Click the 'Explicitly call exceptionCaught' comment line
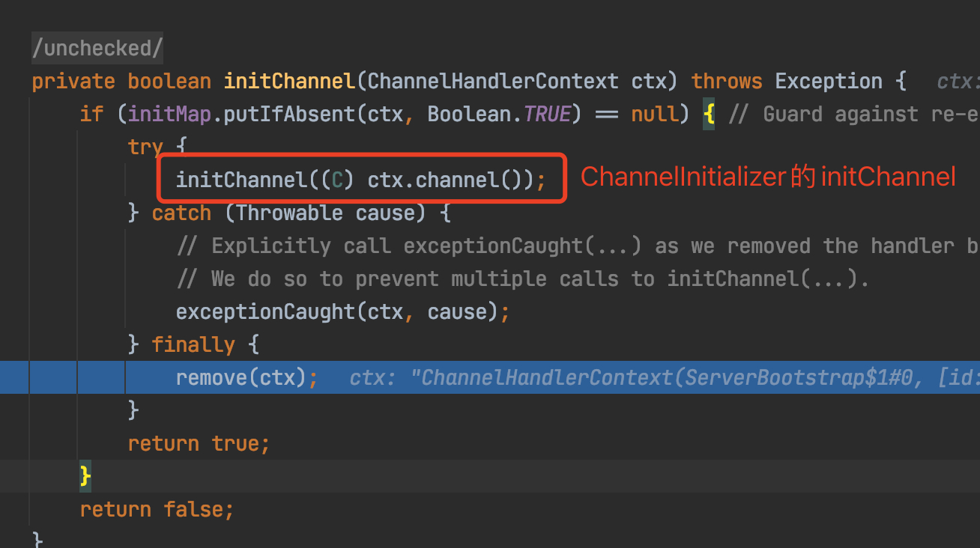This screenshot has height=548, width=980. (x=578, y=246)
